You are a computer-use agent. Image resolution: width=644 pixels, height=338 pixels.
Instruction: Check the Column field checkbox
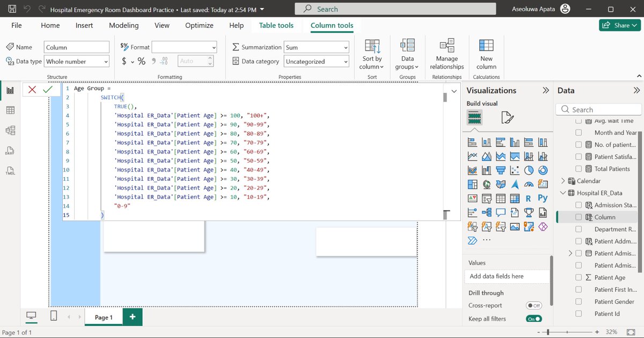pos(579,217)
